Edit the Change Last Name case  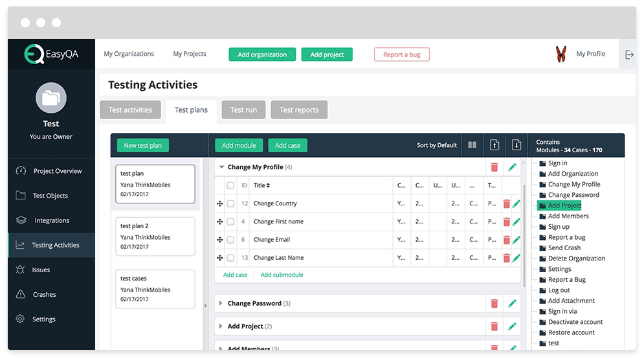pyautogui.click(x=516, y=257)
